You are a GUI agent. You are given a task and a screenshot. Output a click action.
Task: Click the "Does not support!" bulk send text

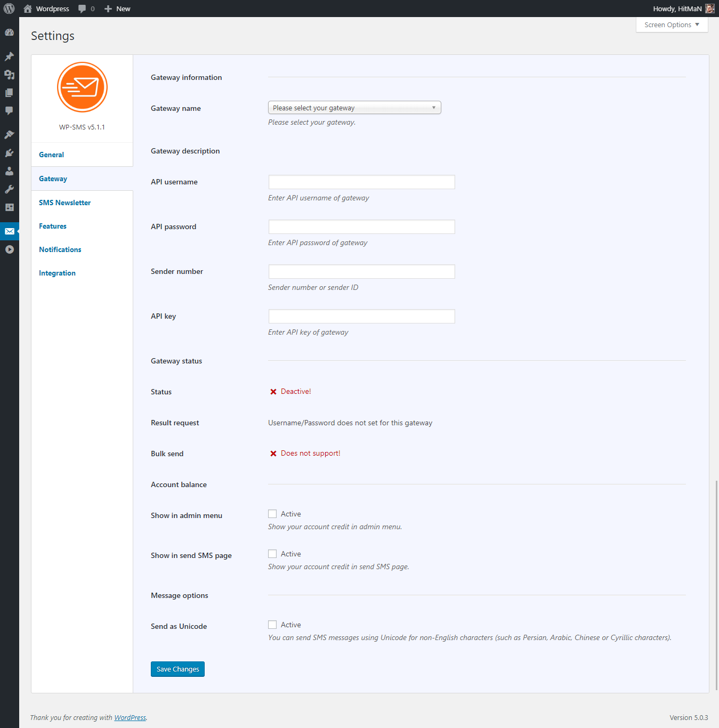(x=310, y=453)
